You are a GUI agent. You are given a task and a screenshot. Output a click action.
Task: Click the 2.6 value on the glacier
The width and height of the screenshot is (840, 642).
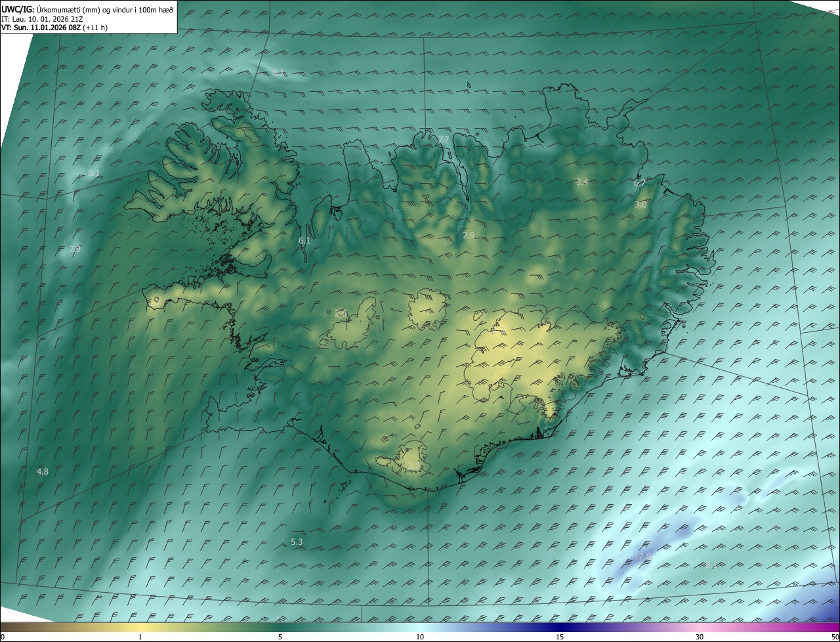(x=341, y=314)
